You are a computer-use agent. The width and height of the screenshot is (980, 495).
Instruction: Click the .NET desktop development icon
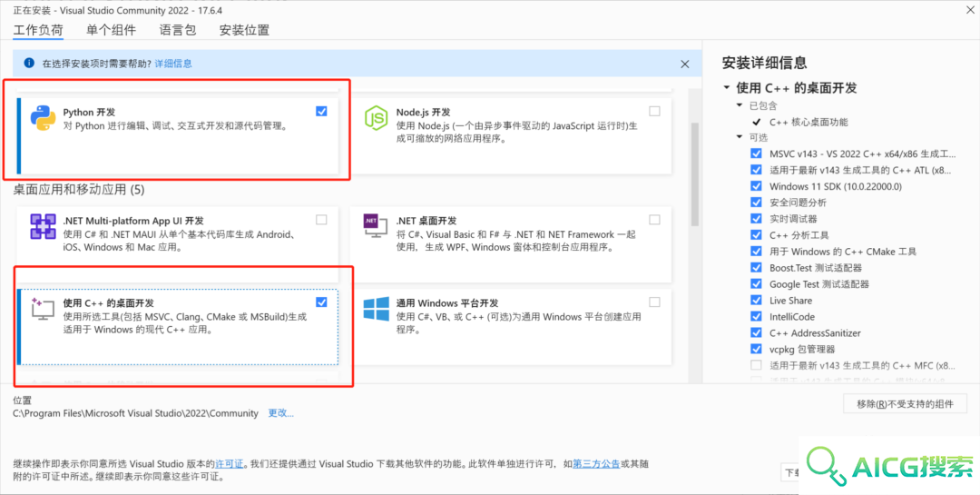point(377,226)
